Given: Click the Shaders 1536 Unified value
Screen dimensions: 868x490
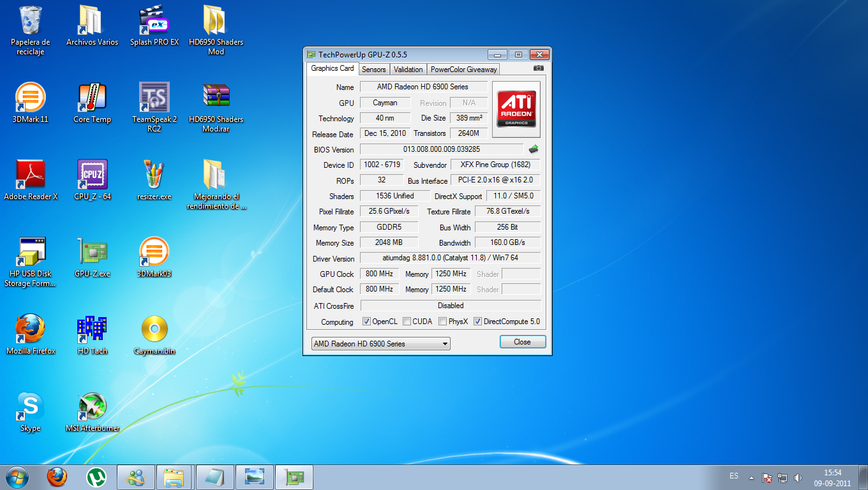Looking at the screenshot, I should tap(395, 196).
